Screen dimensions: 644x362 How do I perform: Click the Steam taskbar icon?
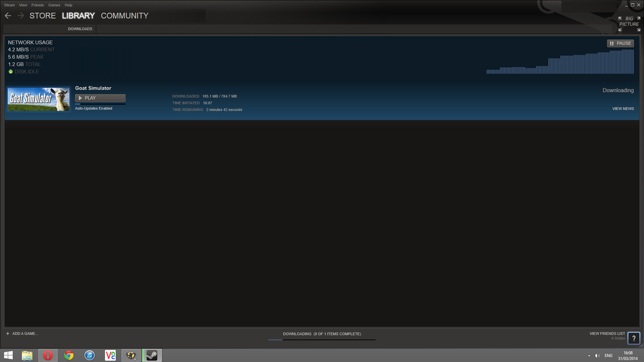point(152,356)
